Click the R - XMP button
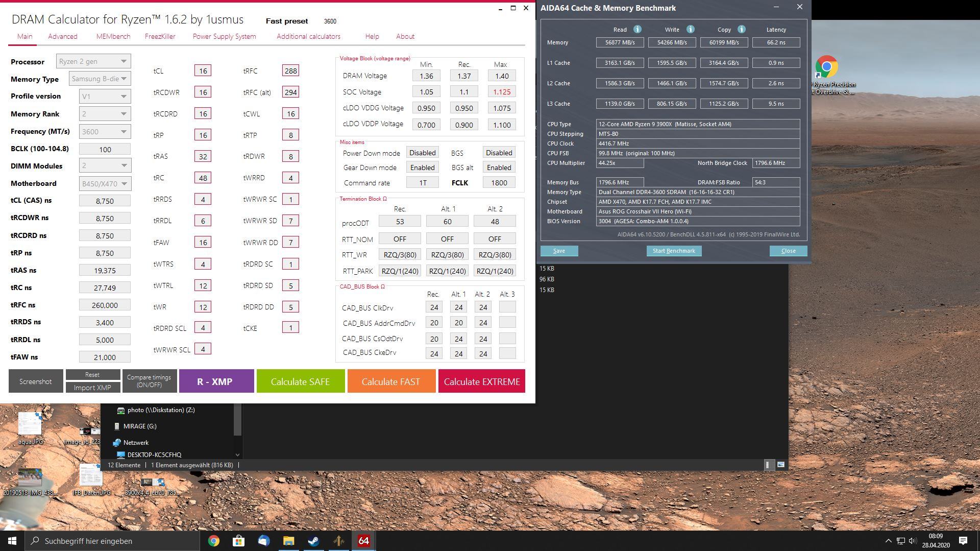980x551 pixels. [216, 381]
